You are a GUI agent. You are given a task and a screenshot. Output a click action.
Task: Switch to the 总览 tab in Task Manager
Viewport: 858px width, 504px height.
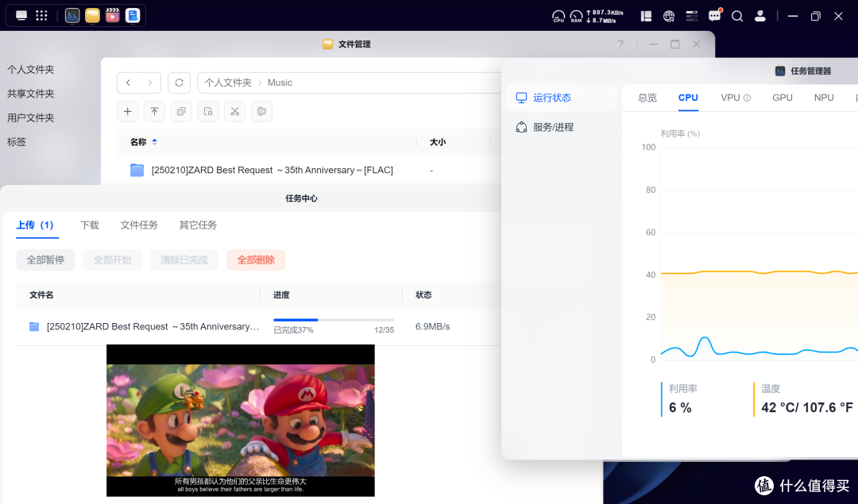[647, 98]
